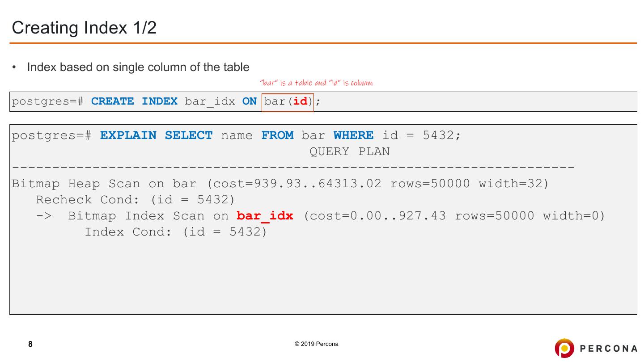This screenshot has width=644, height=362.
Task: Click the red-boxed "bar(id)" expression
Action: click(288, 102)
